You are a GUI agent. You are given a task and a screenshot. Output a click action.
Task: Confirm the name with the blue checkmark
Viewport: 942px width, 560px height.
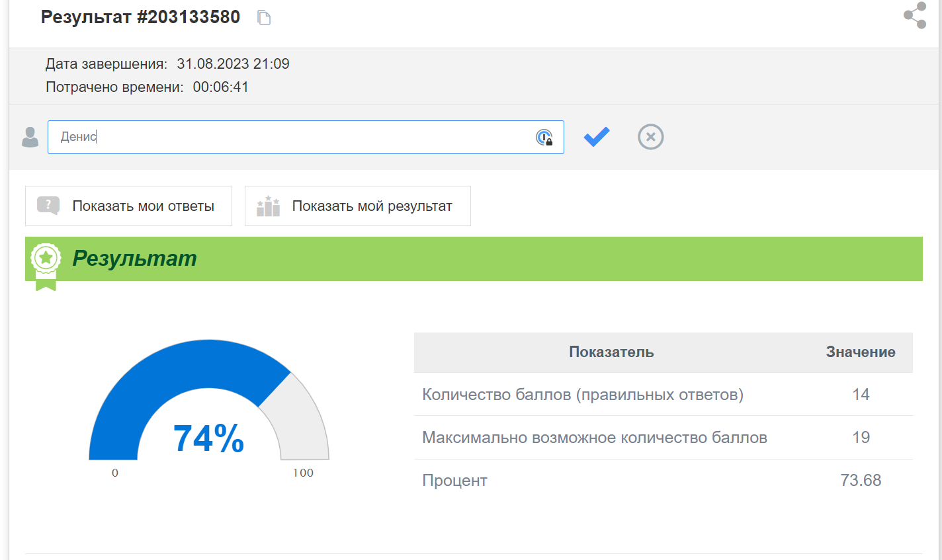(x=596, y=137)
